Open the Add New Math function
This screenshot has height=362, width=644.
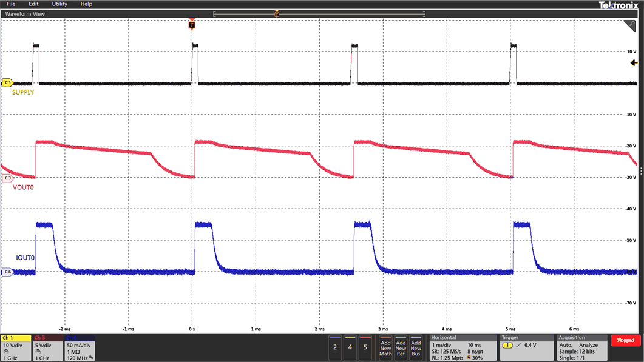coord(385,347)
